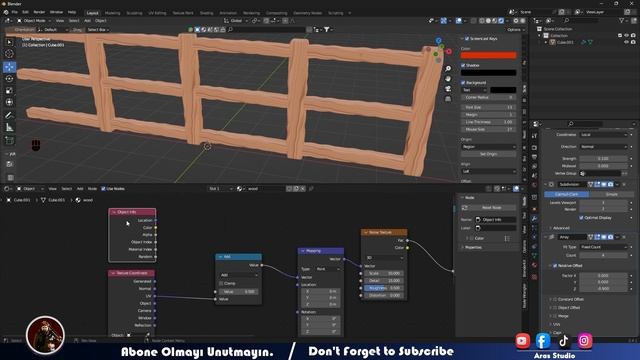Click the Set Origin button
Image resolution: width=640 pixels, height=360 pixels.
(x=489, y=154)
